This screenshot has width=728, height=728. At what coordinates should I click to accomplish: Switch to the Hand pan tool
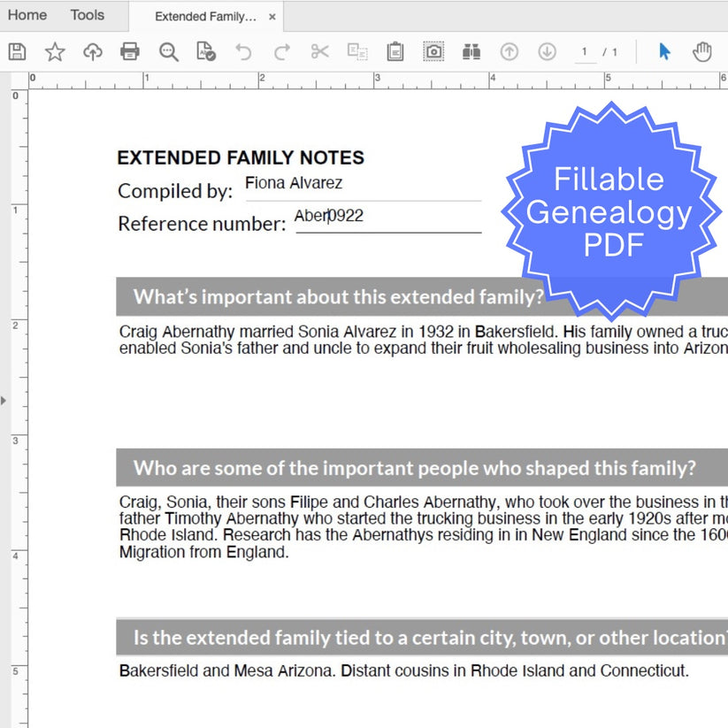(701, 51)
